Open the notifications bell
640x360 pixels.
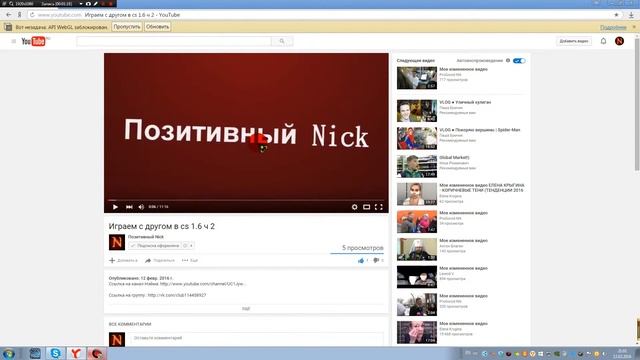603,41
